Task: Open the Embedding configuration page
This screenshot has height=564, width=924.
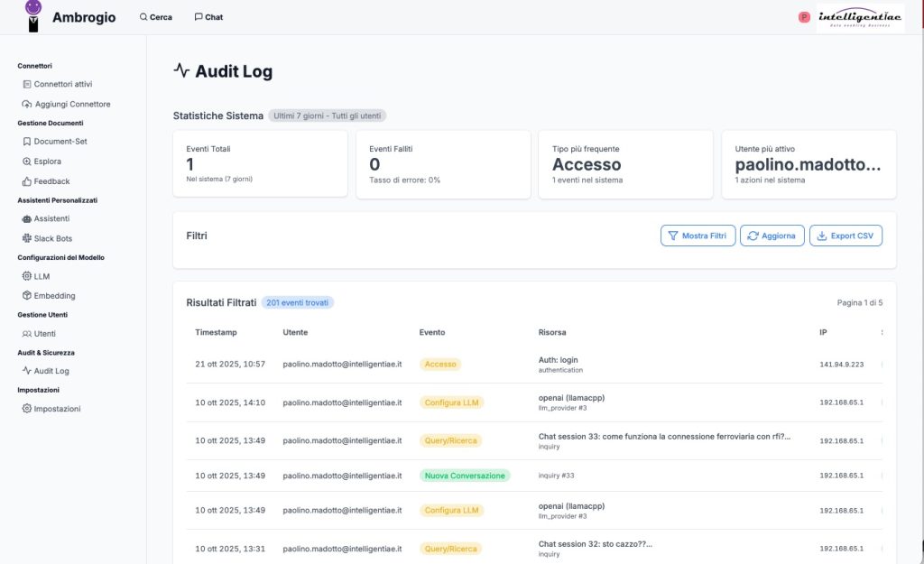Action: pos(54,296)
